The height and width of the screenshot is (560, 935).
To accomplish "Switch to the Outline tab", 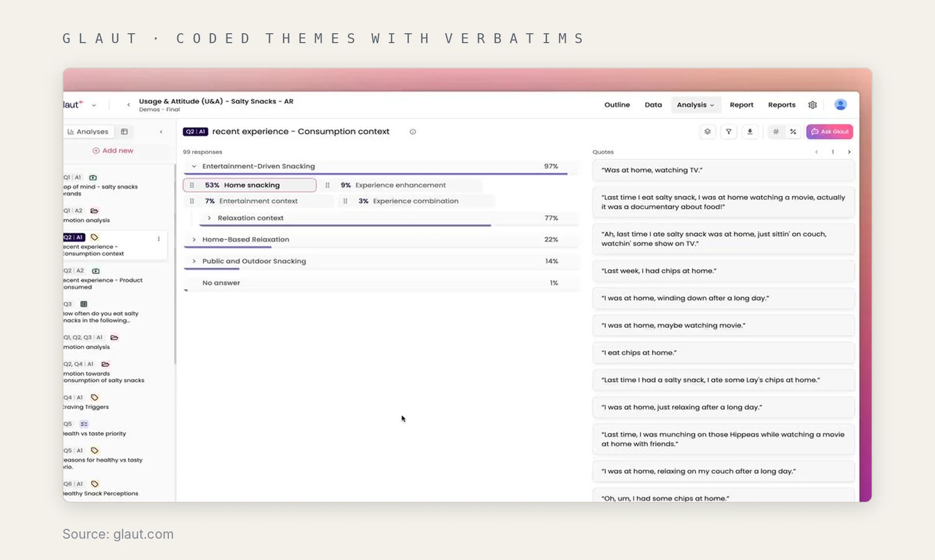I will point(617,105).
